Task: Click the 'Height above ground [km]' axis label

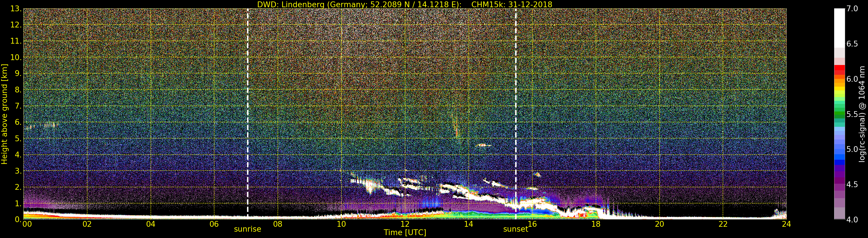Action: 4,114
